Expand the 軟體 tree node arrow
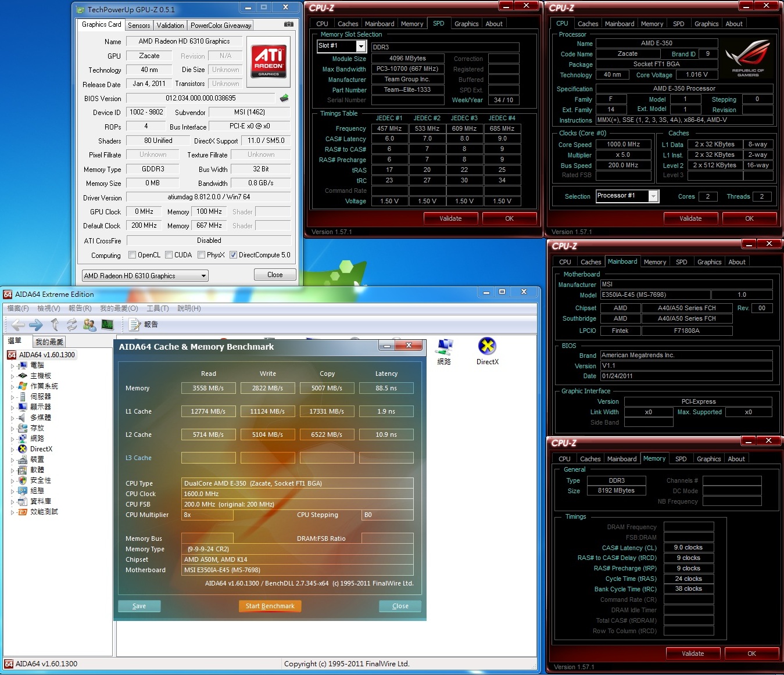 (x=12, y=471)
